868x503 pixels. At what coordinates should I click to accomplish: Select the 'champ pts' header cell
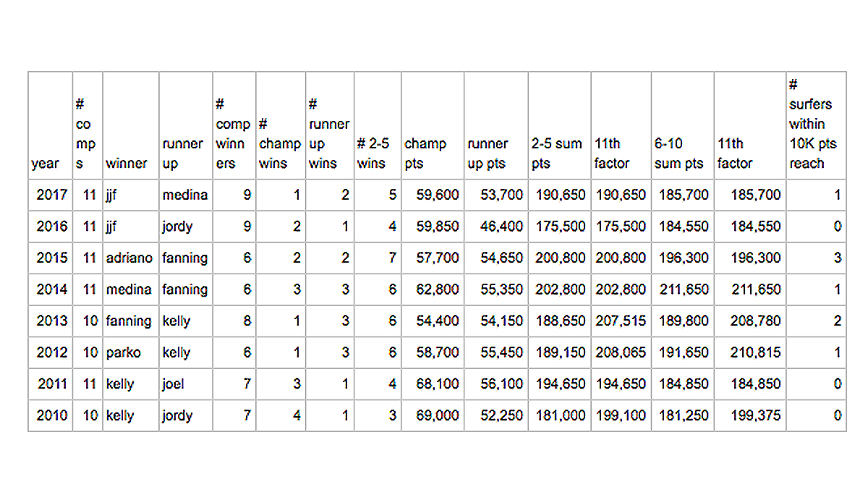(433, 125)
